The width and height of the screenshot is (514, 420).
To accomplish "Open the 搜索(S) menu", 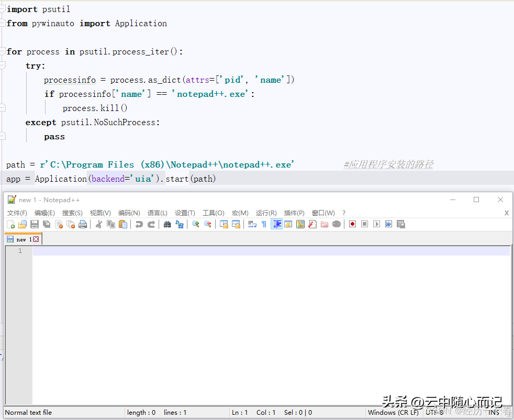I will tap(72, 213).
